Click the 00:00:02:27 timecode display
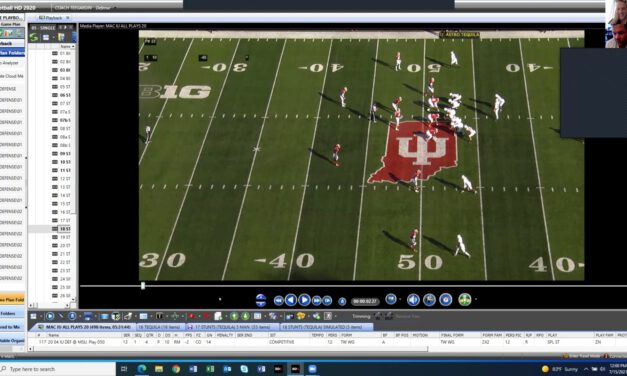Viewport: 627px width, 376px height. [x=365, y=301]
